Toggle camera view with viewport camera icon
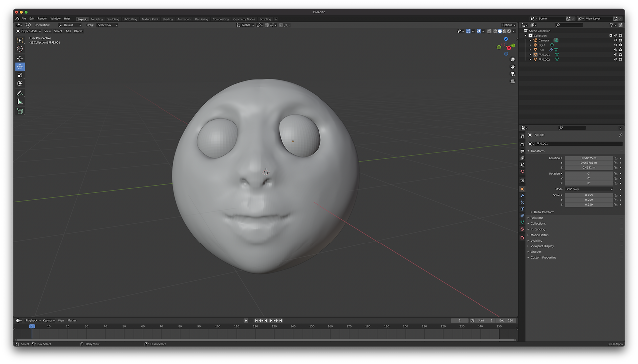 [512, 74]
